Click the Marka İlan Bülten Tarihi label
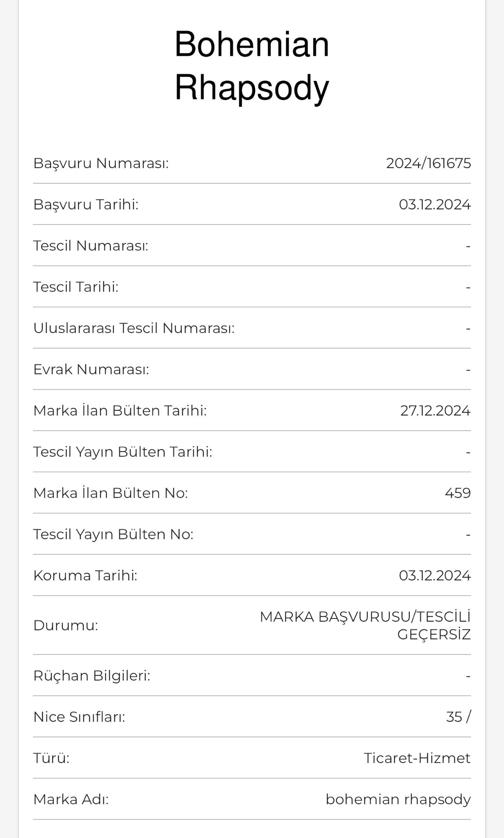This screenshot has height=838, width=504. (x=120, y=411)
